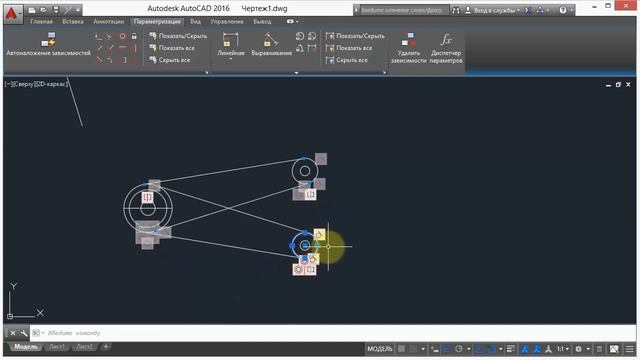The width and height of the screenshot is (640, 360).
Task: Click Показать/Скрыть in geometric constraints panel
Action: 178,36
